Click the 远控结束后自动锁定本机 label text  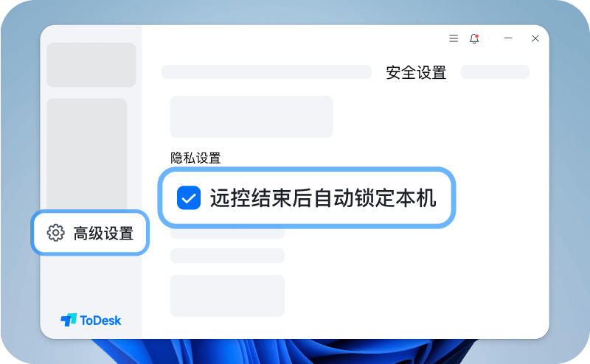(323, 197)
